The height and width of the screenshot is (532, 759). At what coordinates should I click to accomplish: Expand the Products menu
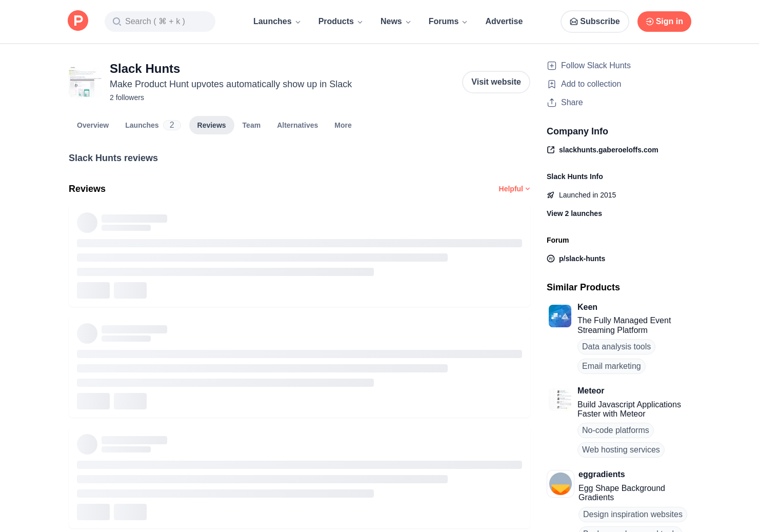pos(341,22)
